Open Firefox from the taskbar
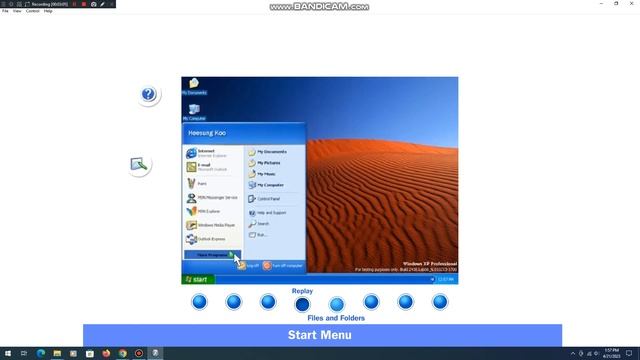The image size is (640, 360). [106, 353]
